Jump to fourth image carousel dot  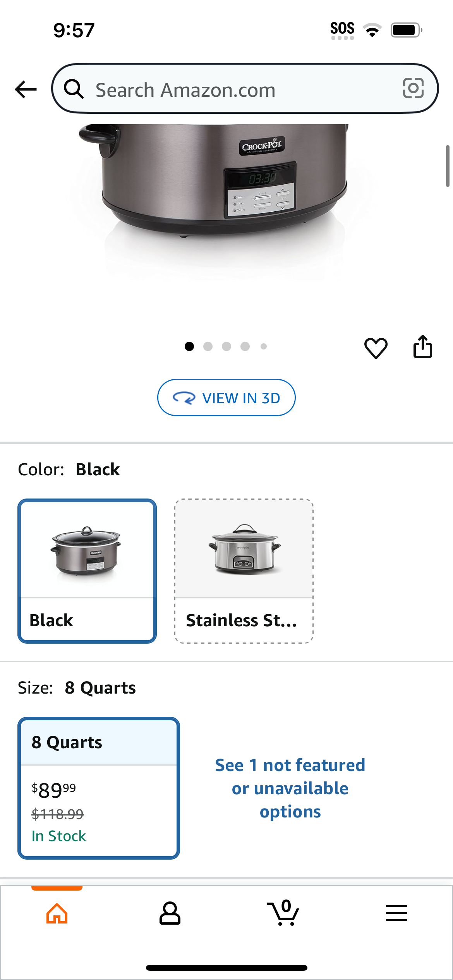pos(245,346)
